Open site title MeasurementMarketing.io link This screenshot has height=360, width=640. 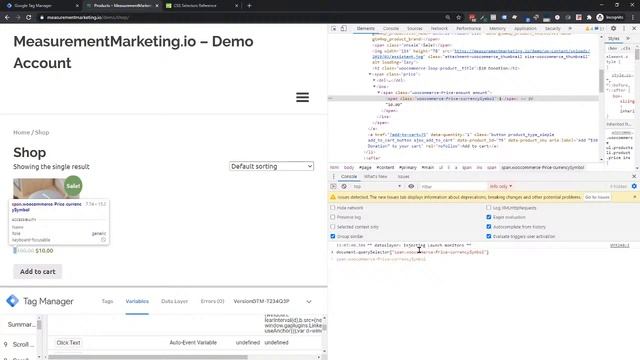(133, 52)
